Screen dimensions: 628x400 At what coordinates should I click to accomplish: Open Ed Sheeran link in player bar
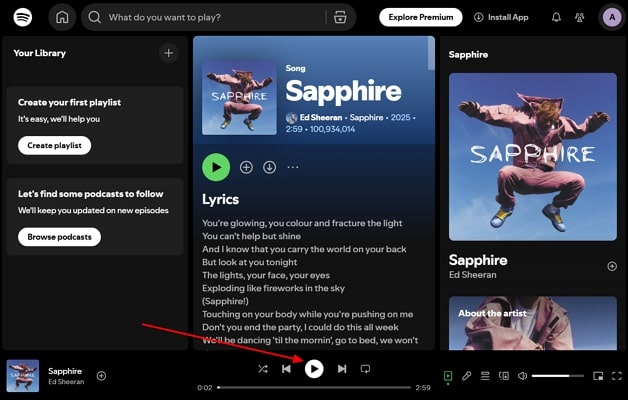(66, 382)
